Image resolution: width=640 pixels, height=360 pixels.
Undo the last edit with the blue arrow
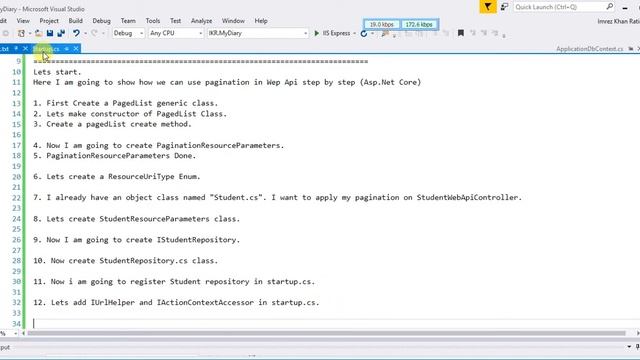coord(76,33)
